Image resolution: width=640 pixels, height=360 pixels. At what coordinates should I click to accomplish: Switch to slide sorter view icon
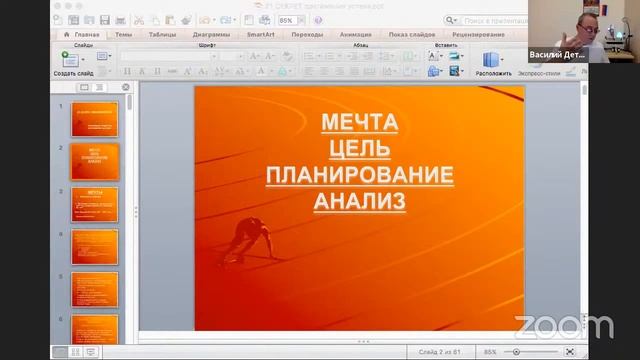(x=76, y=352)
